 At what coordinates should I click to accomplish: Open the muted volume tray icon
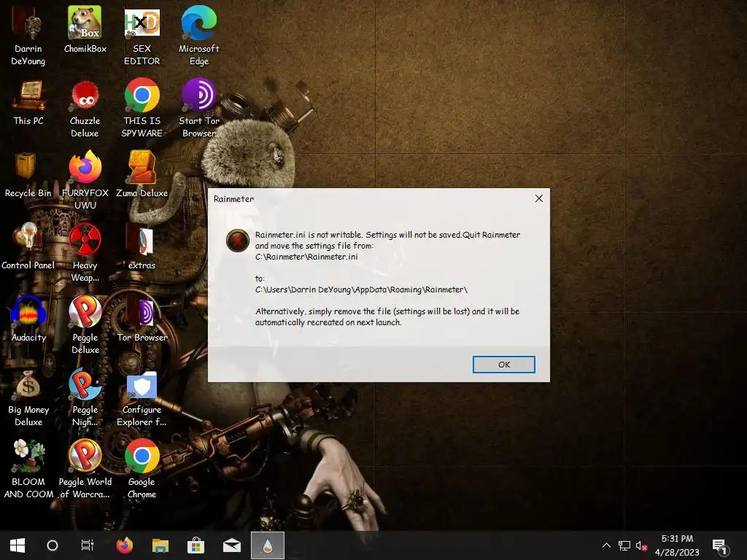point(641,545)
